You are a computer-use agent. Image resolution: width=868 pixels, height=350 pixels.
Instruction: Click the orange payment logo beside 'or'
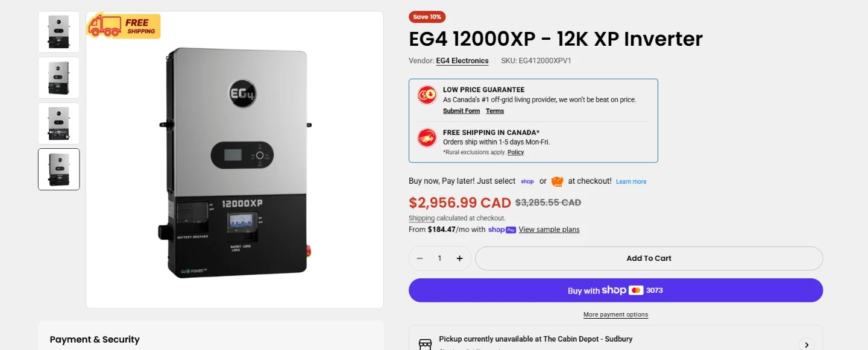pyautogui.click(x=557, y=181)
